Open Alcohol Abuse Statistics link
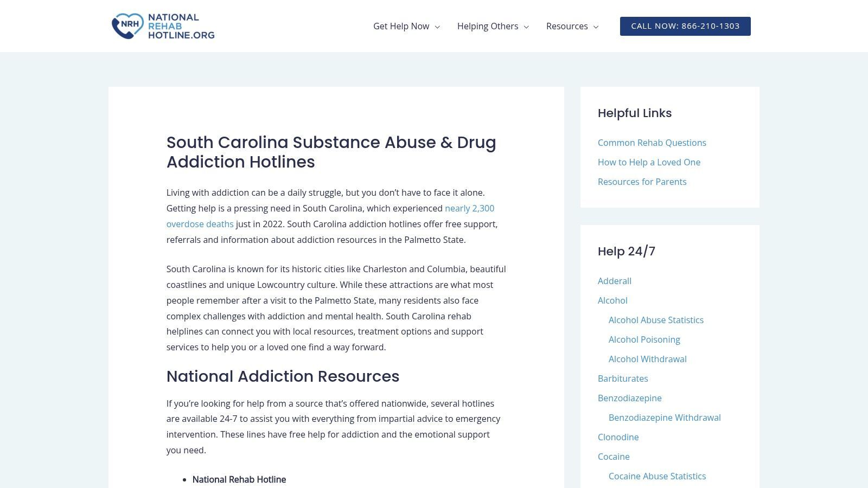Image resolution: width=868 pixels, height=488 pixels. pos(656,320)
